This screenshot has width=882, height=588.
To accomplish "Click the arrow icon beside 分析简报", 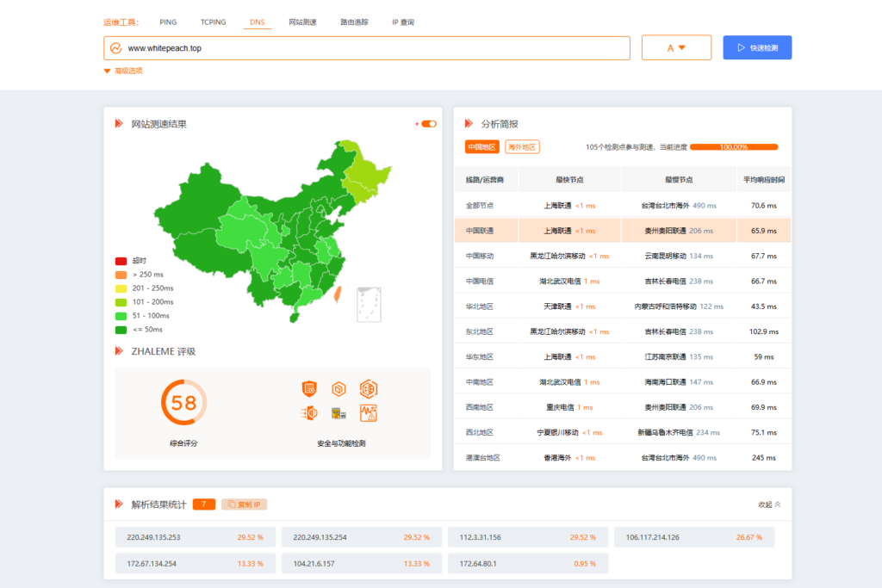I will 469,123.
